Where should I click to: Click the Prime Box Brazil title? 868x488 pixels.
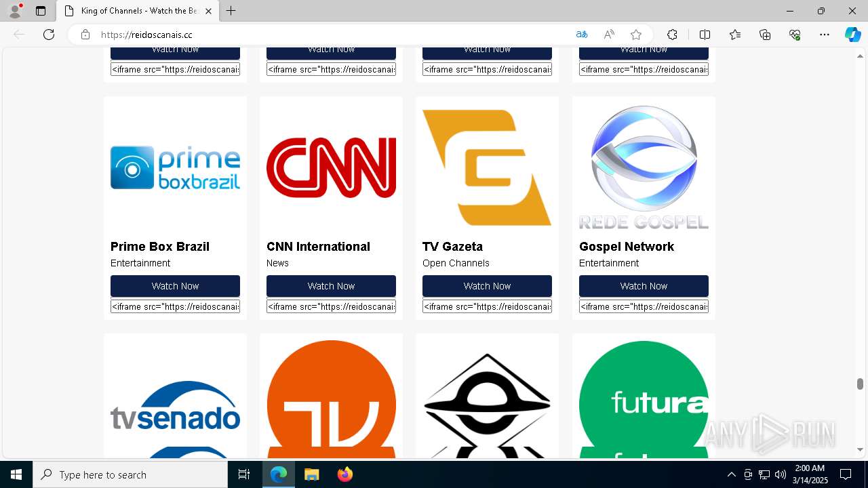(160, 247)
